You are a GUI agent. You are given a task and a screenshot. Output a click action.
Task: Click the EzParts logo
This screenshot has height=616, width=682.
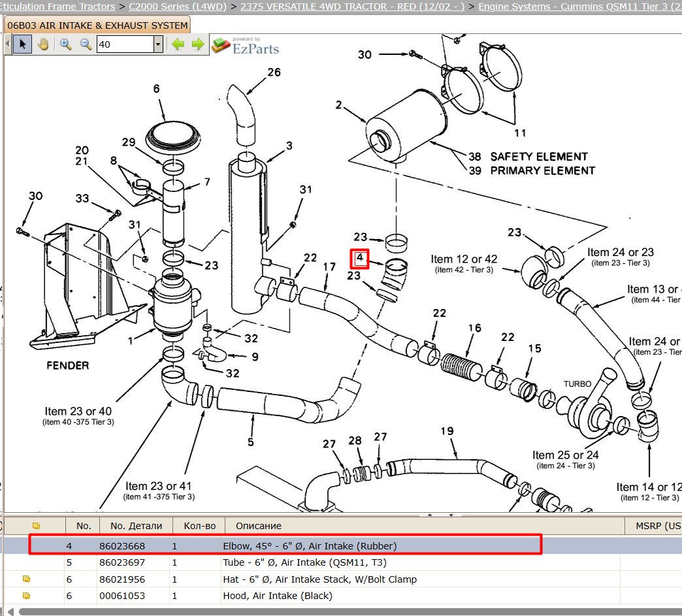click(x=246, y=46)
